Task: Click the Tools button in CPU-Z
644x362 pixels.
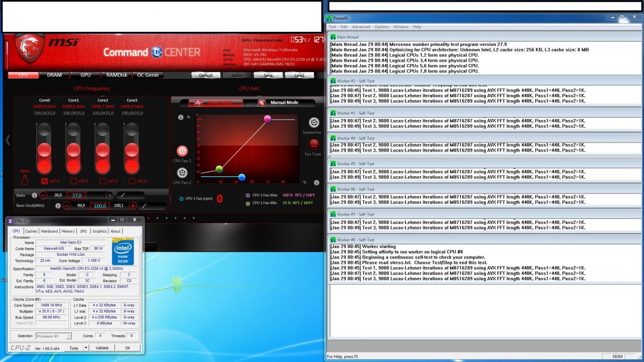Action: click(x=74, y=348)
